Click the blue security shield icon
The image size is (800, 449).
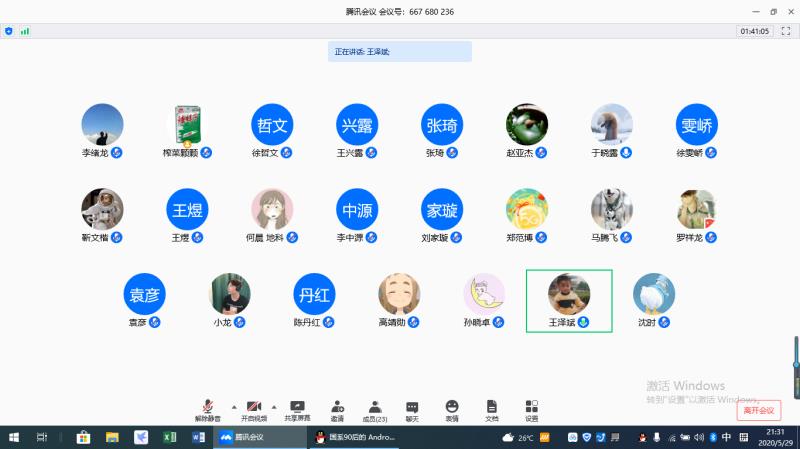9,31
